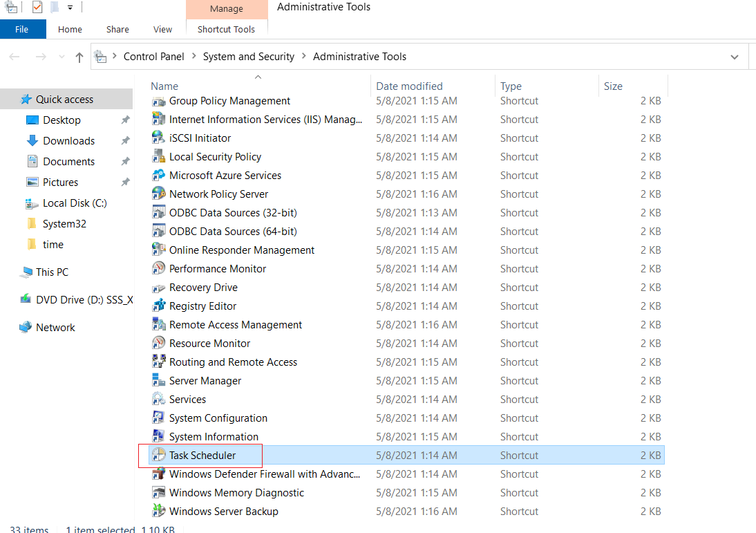Open Downloads in Quick access

pyautogui.click(x=69, y=141)
